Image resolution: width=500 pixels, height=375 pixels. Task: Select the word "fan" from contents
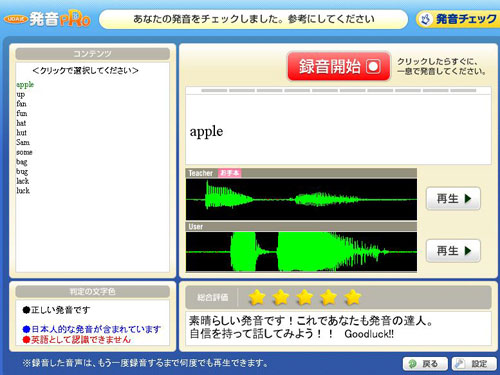21,104
